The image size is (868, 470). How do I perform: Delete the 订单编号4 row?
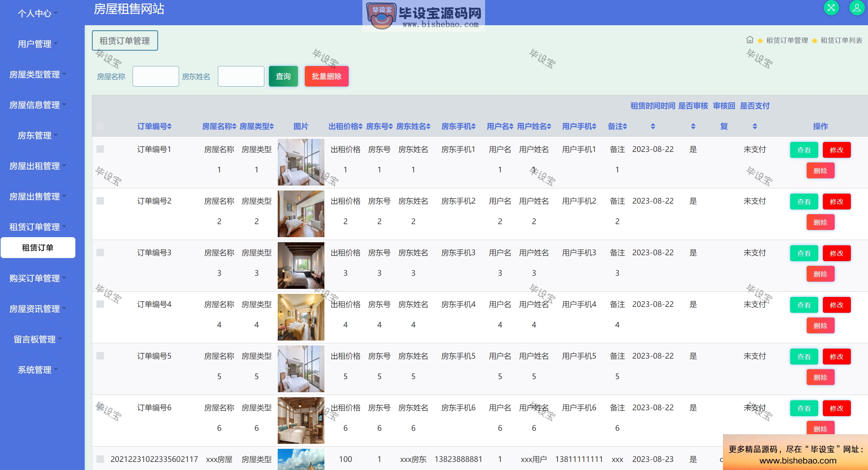pos(820,326)
